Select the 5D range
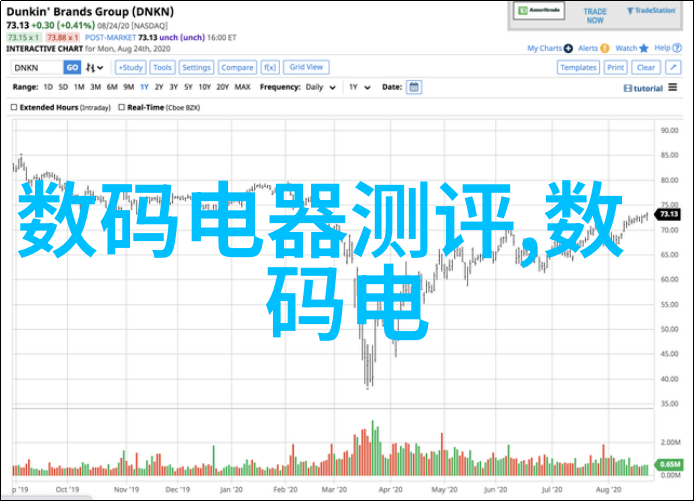The width and height of the screenshot is (695, 502). pos(63,87)
